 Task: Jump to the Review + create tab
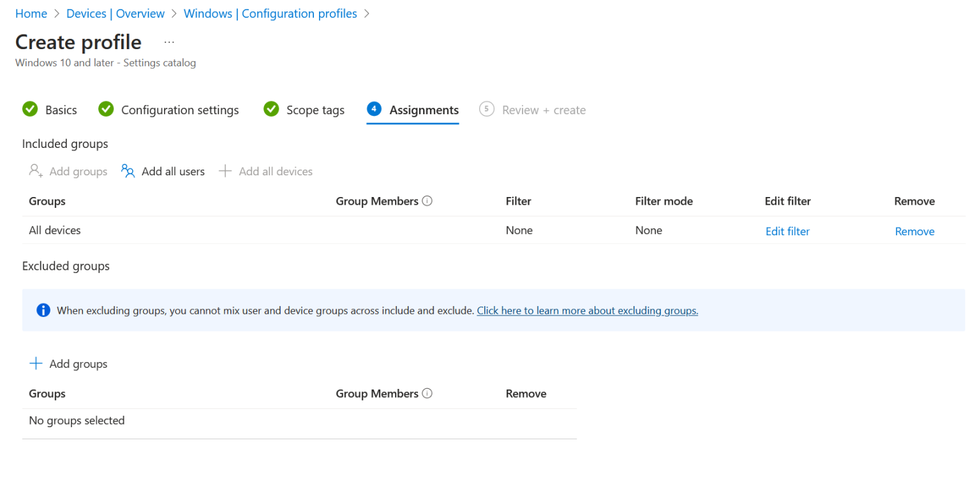(x=544, y=110)
